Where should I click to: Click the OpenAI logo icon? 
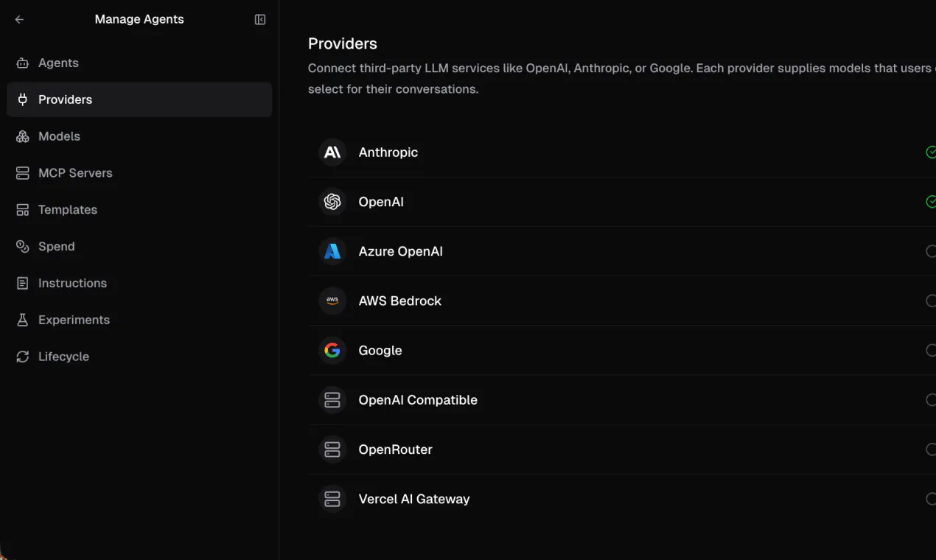click(332, 202)
